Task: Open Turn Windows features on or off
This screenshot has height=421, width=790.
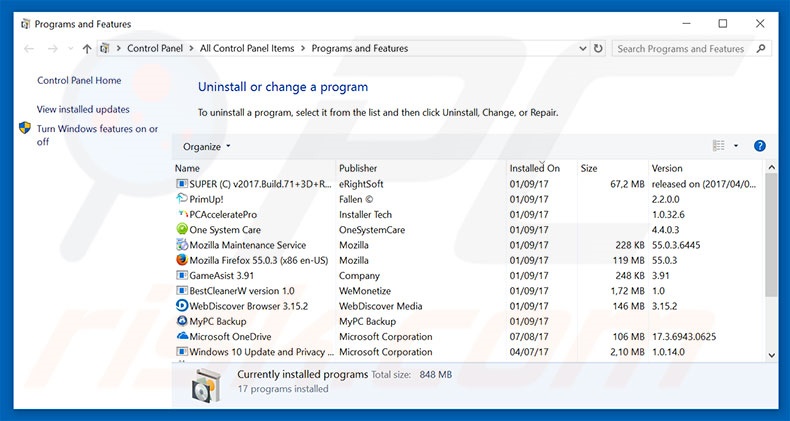Action: [97, 135]
